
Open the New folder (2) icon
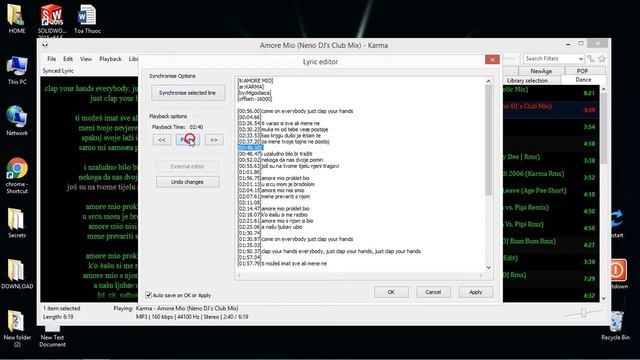(x=17, y=329)
